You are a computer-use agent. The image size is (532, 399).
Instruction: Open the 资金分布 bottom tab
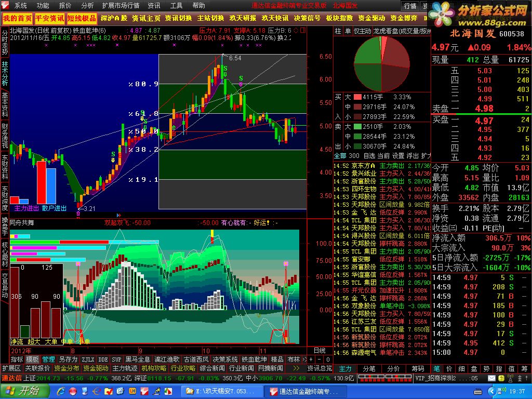coord(66,368)
